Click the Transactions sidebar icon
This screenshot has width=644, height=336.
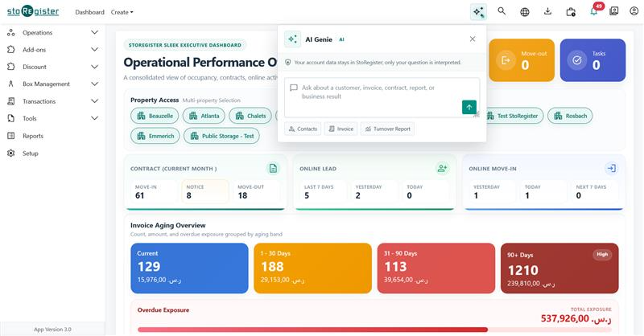coord(11,101)
